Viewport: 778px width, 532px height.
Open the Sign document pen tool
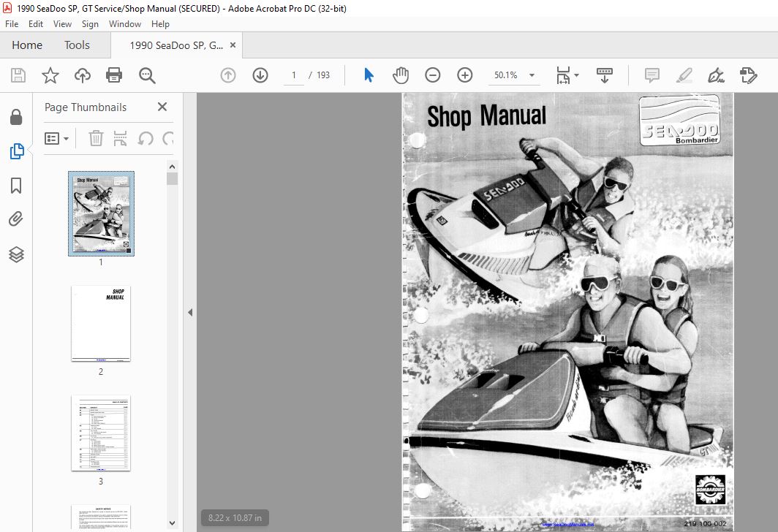click(716, 75)
